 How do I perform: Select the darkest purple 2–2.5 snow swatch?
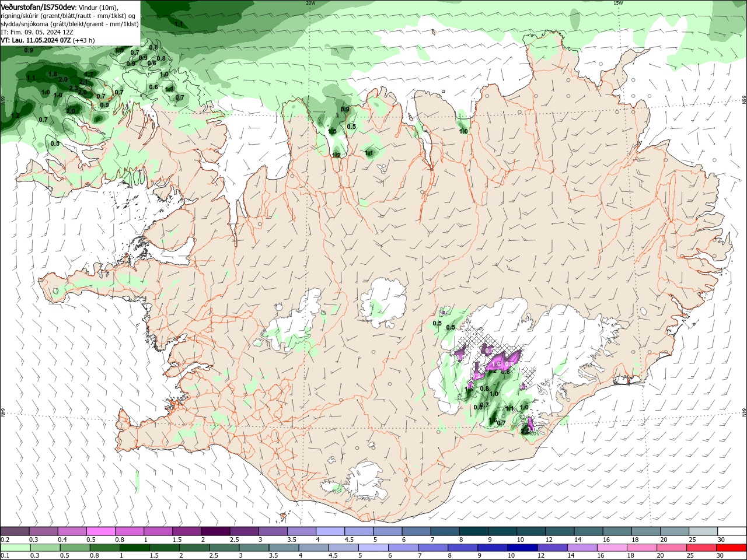(x=215, y=531)
